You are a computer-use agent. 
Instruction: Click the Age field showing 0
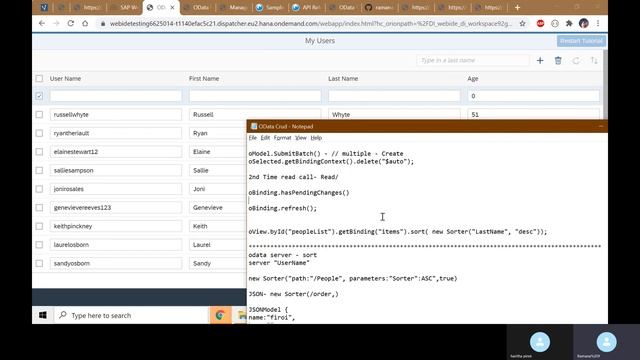(533, 96)
